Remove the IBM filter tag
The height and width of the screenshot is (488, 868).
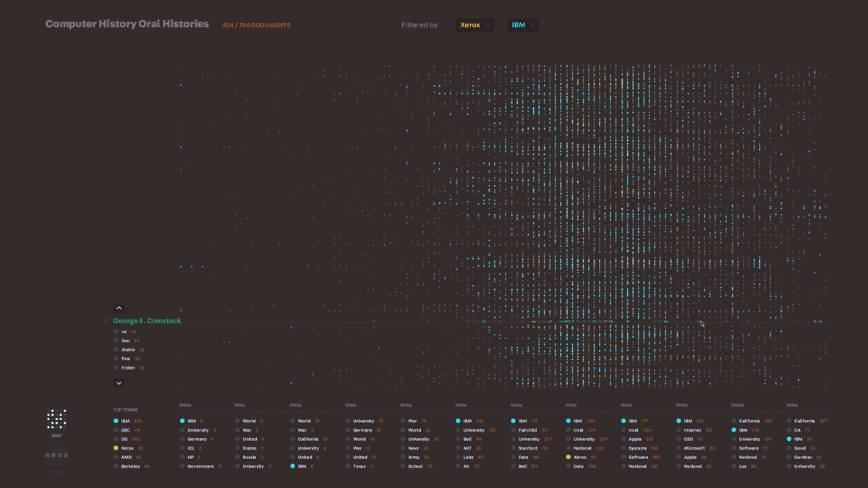(533, 25)
